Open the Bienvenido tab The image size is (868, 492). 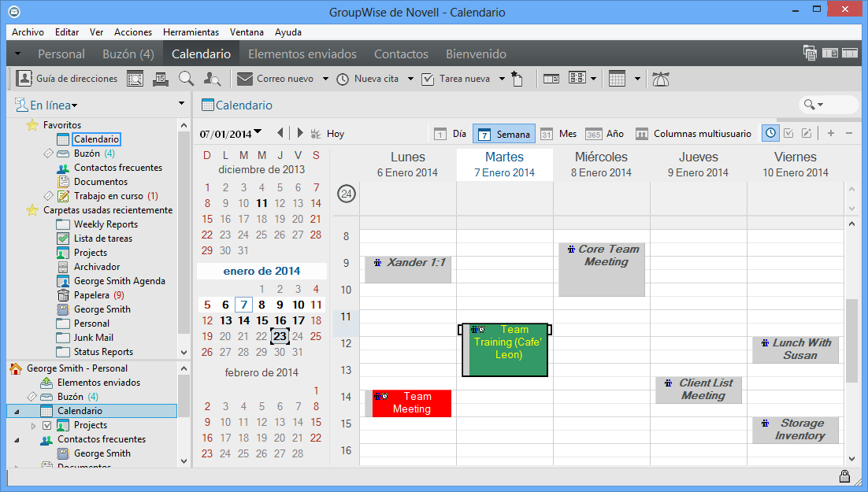click(476, 54)
